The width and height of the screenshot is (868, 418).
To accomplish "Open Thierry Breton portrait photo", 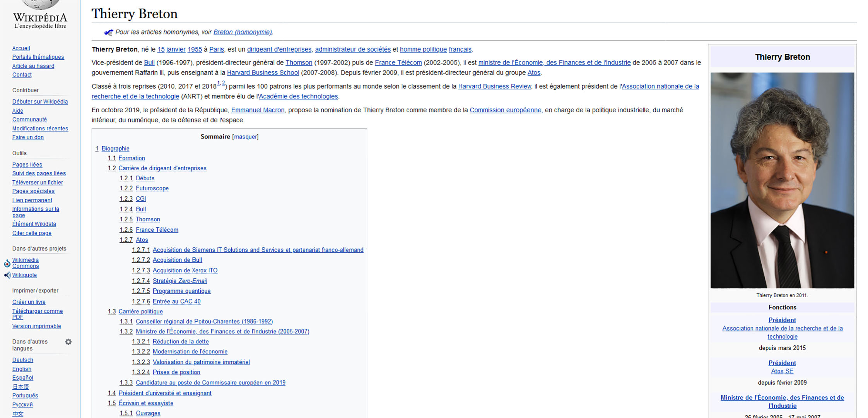I will click(x=782, y=180).
